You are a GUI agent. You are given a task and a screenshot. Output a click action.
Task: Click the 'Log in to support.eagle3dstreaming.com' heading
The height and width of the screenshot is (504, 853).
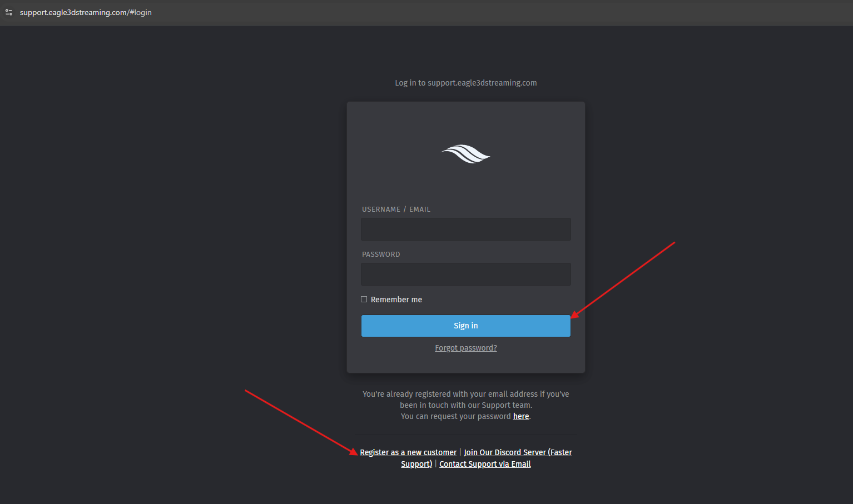point(466,83)
